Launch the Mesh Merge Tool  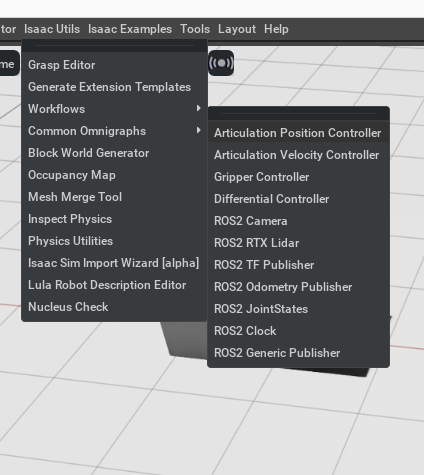[x=114, y=197]
